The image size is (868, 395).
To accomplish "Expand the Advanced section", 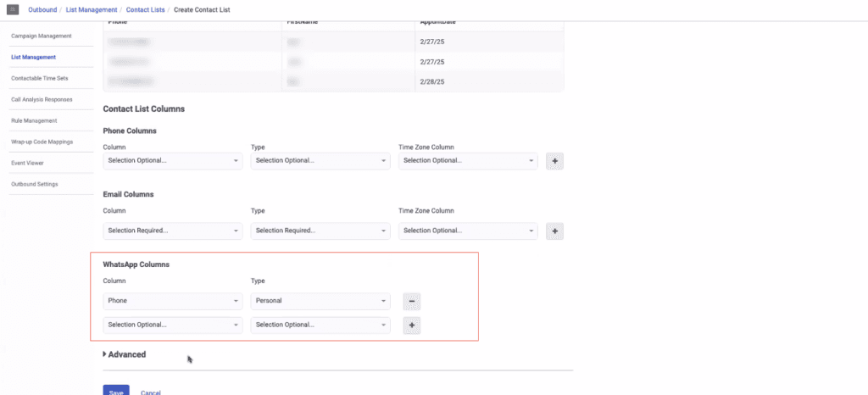I will coord(125,354).
